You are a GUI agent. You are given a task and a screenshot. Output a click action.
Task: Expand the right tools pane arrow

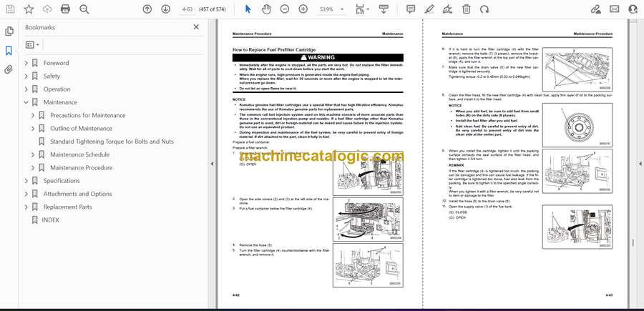pos(640,164)
